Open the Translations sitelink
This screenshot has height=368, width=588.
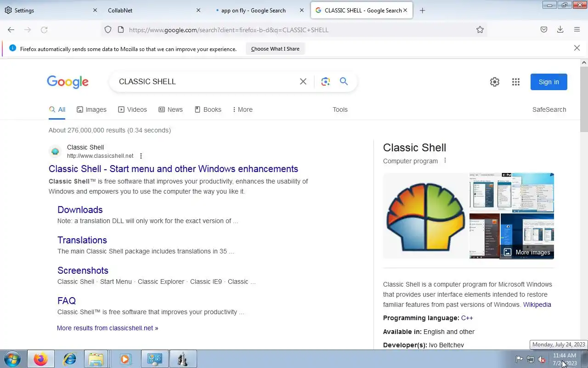click(82, 240)
